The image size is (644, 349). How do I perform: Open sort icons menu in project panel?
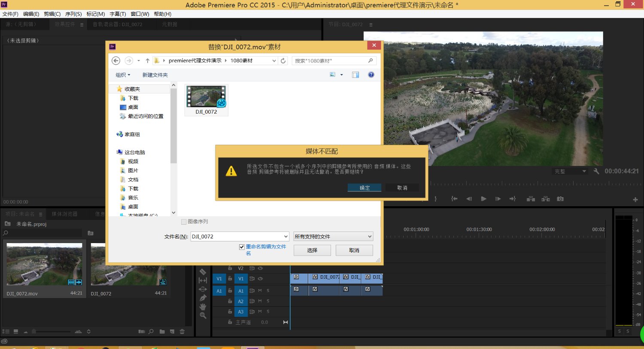click(x=89, y=331)
